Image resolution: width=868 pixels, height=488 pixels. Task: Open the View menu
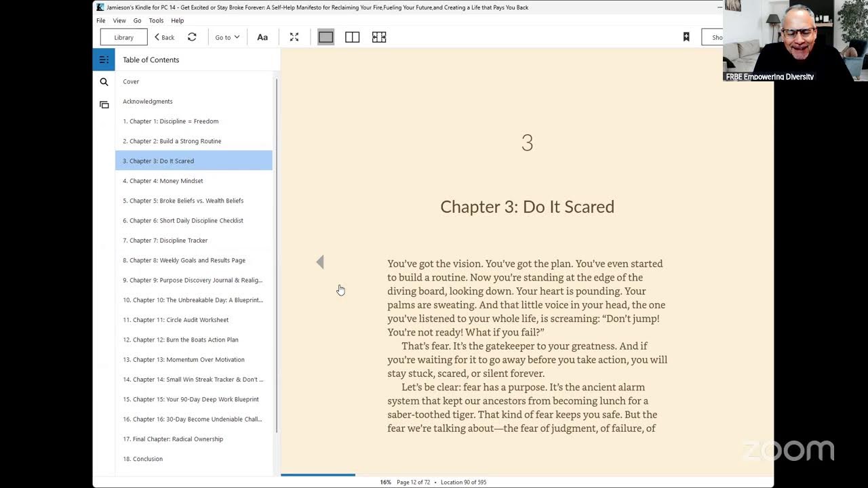pyautogui.click(x=119, y=21)
